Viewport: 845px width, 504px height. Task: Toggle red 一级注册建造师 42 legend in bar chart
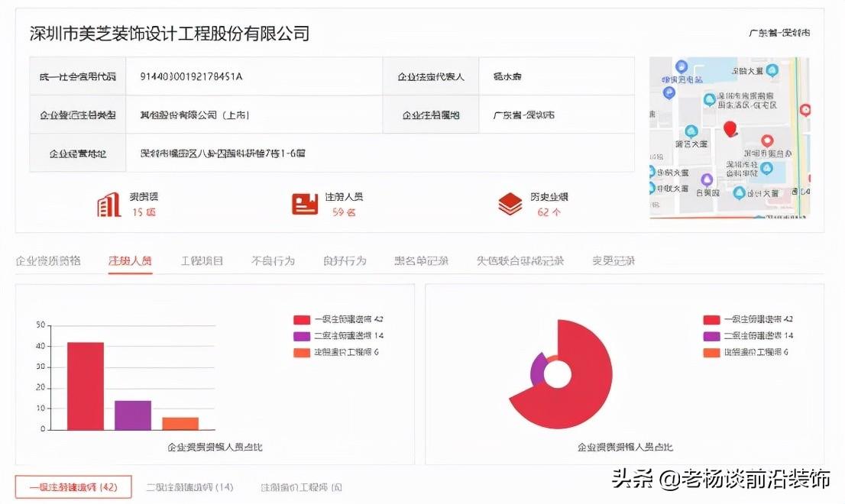338,319
